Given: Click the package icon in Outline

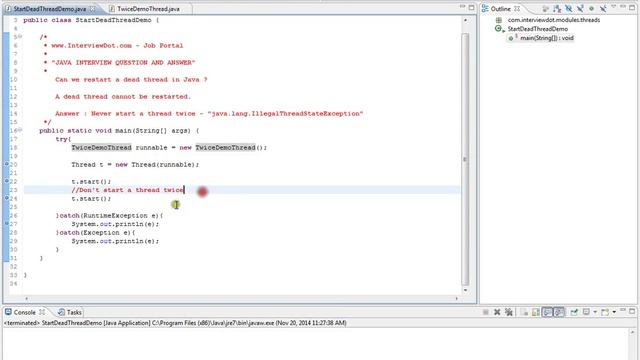Looking at the screenshot, I should pyautogui.click(x=499, y=20).
